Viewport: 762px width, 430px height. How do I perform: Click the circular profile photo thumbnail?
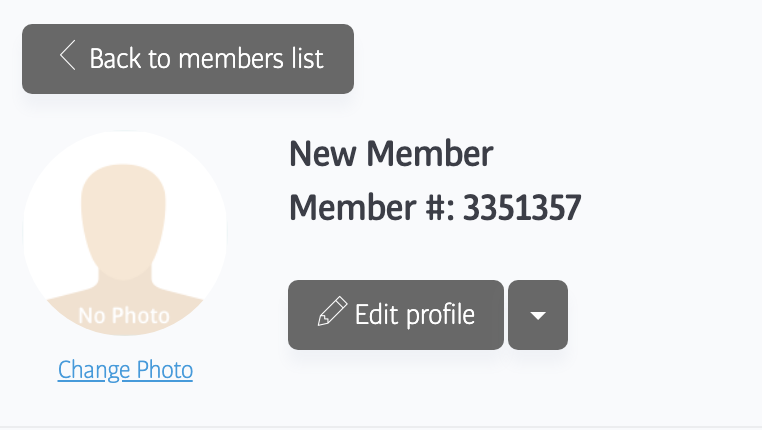pos(125,233)
